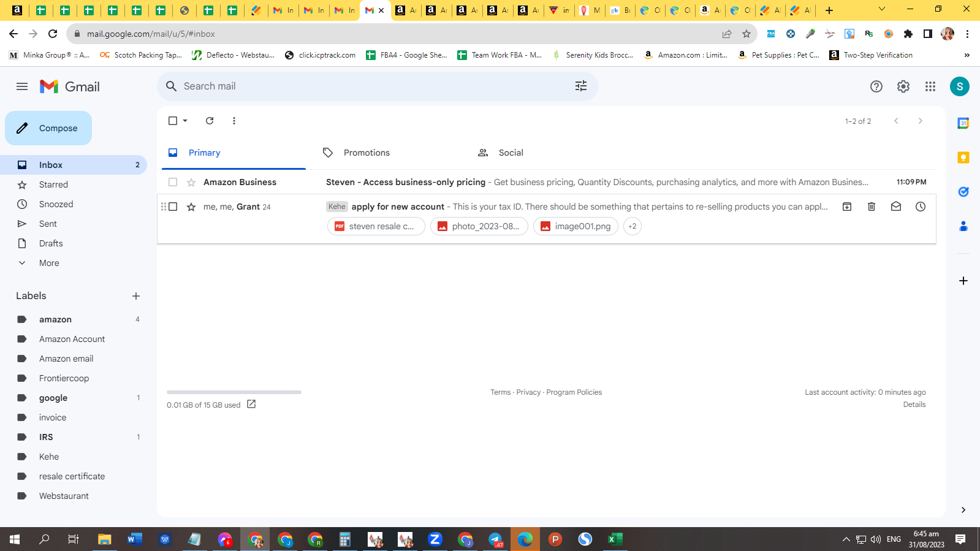Click the Windows Start button
This screenshot has width=980, height=551.
(15, 539)
